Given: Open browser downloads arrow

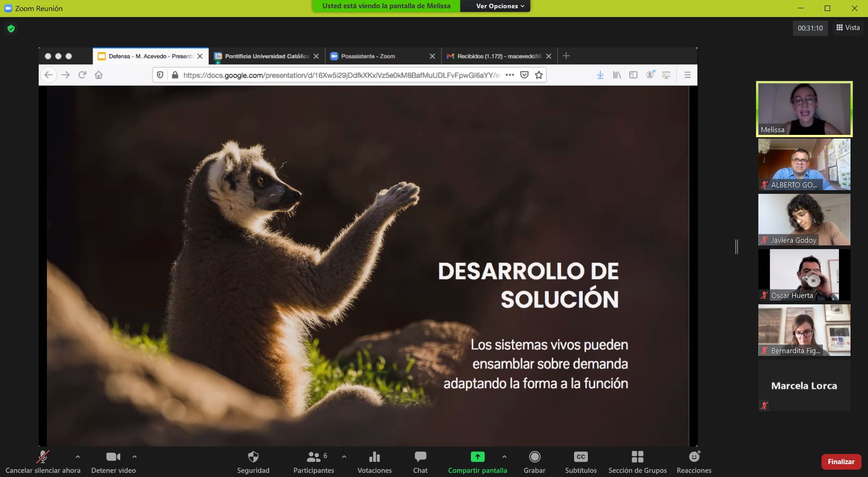Looking at the screenshot, I should click(600, 75).
